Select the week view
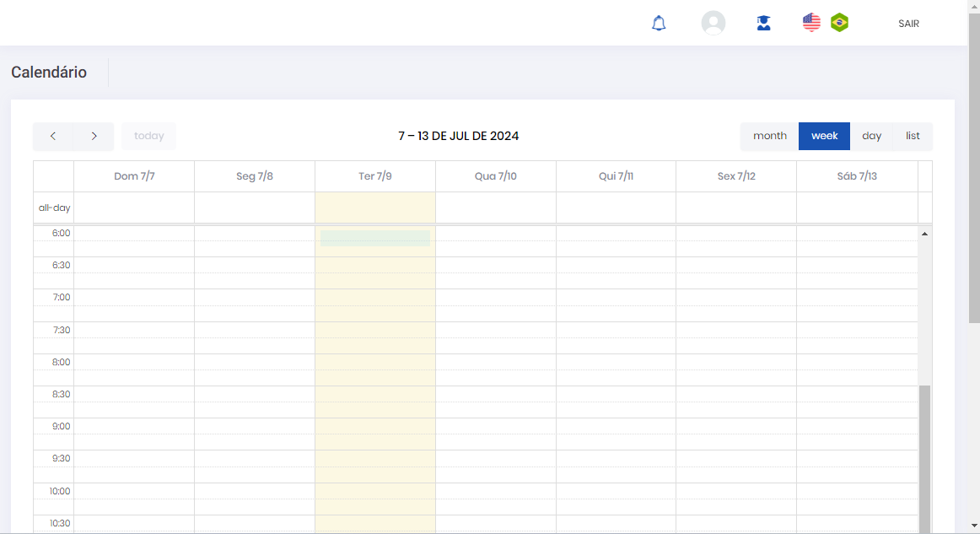Viewport: 980px width, 534px height. tap(824, 136)
